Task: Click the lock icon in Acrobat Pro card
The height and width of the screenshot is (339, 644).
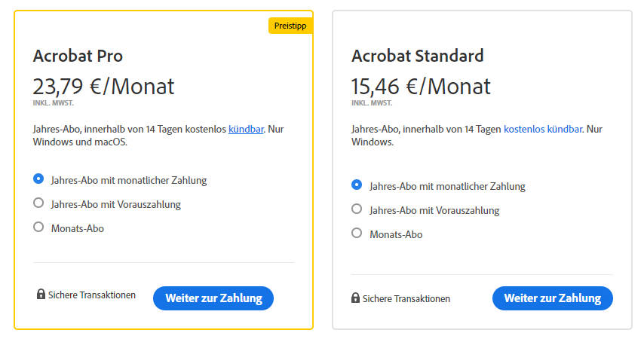Action: (x=41, y=295)
